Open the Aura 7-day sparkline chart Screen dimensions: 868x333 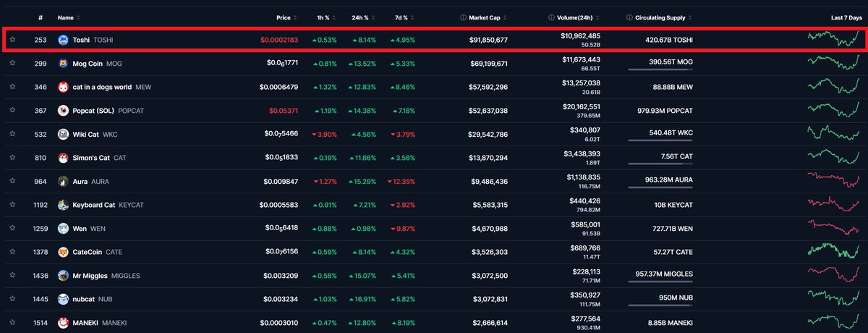coord(835,180)
